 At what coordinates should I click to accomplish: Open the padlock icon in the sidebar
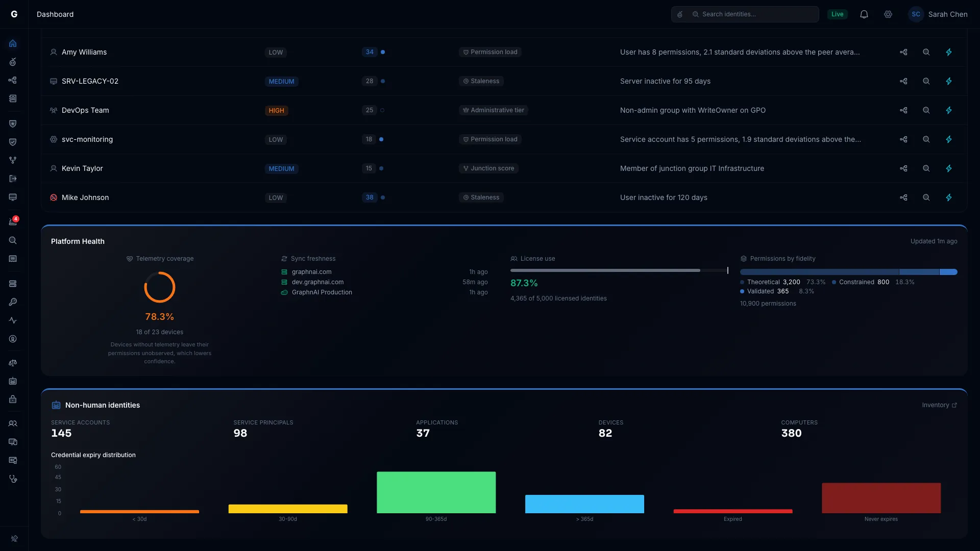point(13,399)
